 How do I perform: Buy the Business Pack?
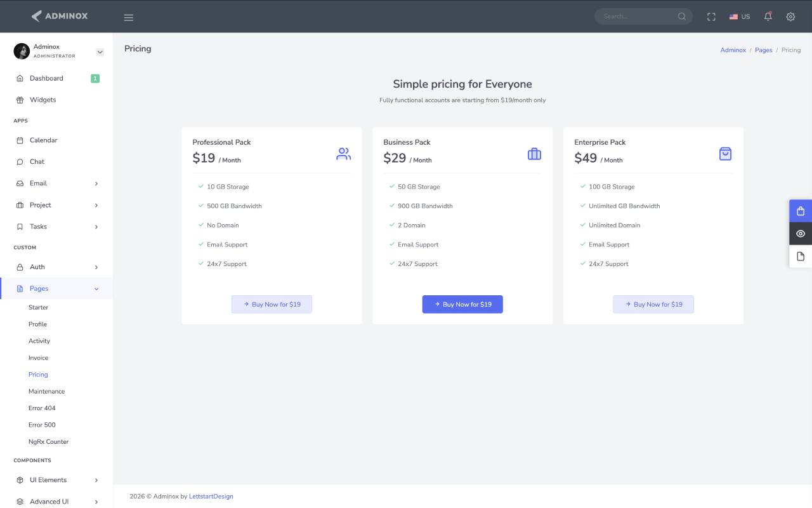[x=462, y=304]
